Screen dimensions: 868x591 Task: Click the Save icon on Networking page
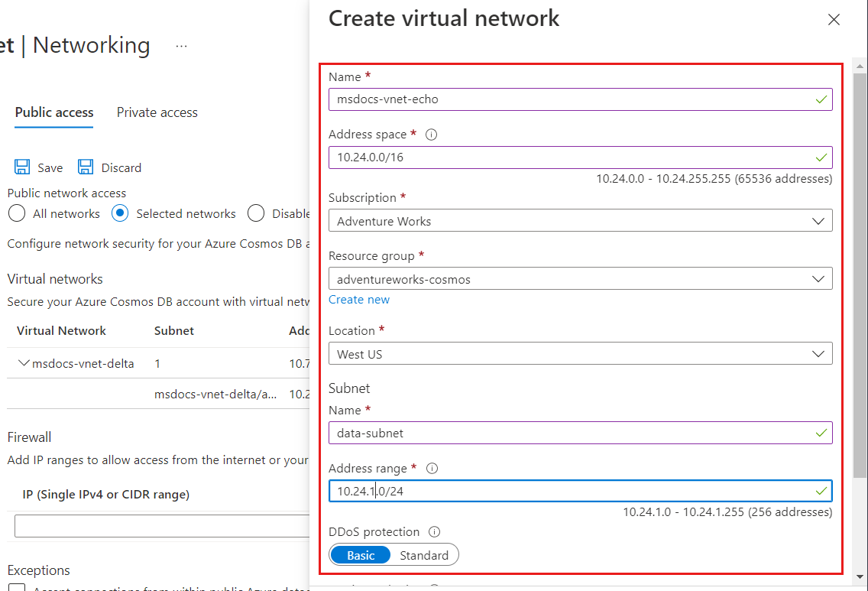click(22, 167)
